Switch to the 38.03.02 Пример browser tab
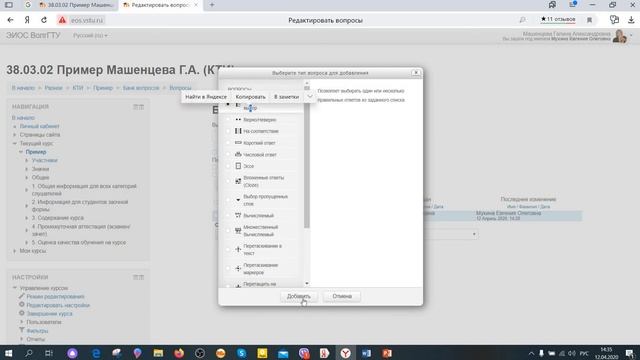Image resolution: width=640 pixels, height=360 pixels. [77, 5]
